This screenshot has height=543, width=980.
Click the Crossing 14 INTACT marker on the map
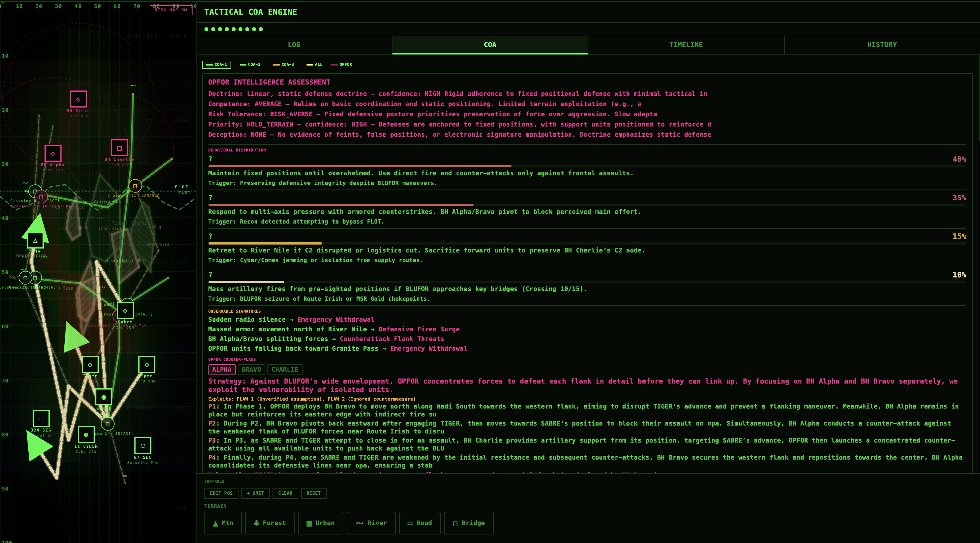(x=108, y=424)
